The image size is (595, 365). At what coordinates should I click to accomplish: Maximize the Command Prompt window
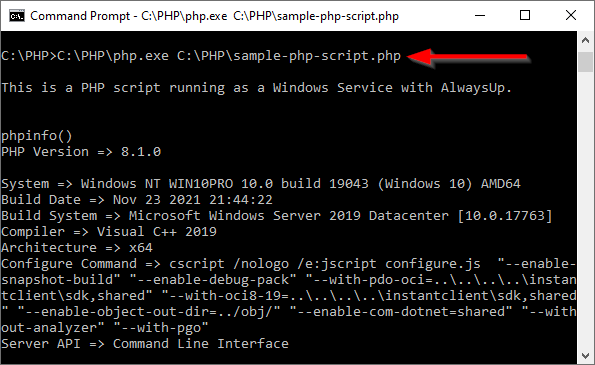[525, 16]
